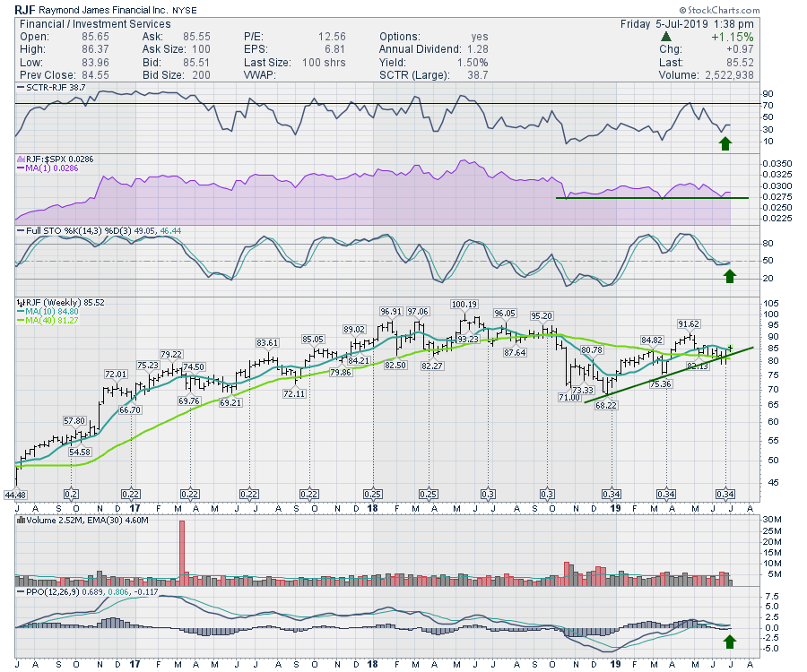Click the +1.15% percent change value
Image resolution: width=807 pixels, height=672 pixels.
[733, 37]
